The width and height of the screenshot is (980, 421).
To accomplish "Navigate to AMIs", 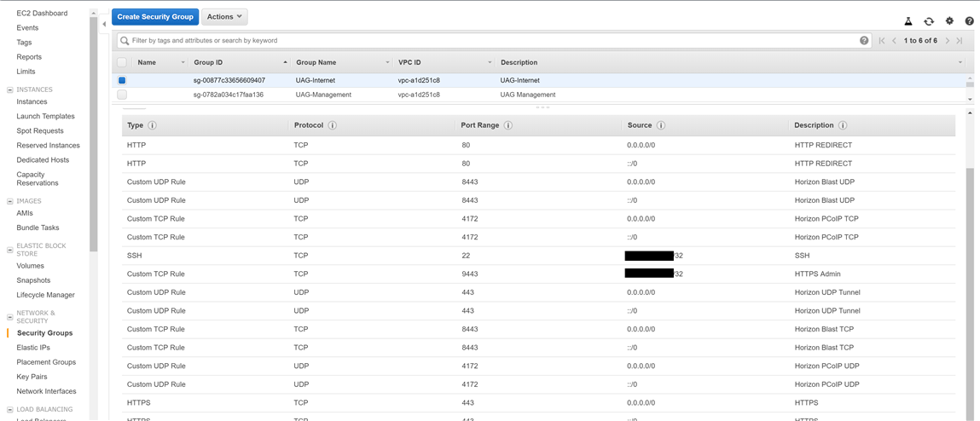I will [25, 214].
